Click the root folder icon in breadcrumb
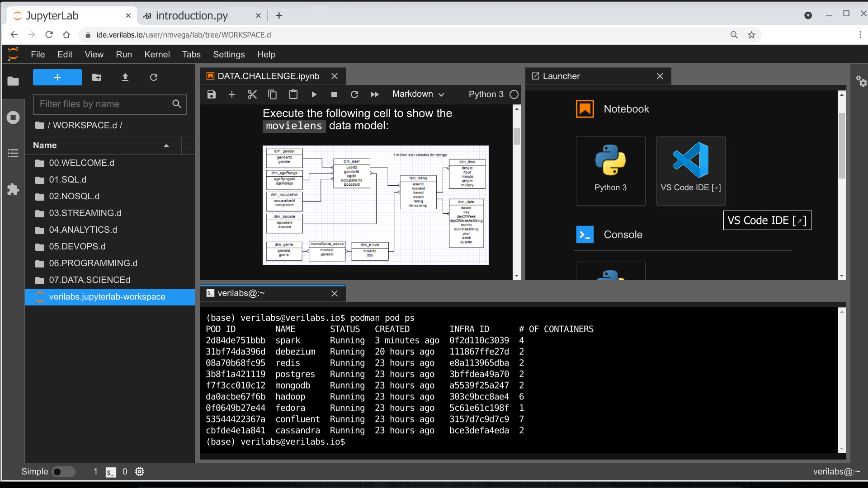This screenshot has height=488, width=868. [x=40, y=125]
